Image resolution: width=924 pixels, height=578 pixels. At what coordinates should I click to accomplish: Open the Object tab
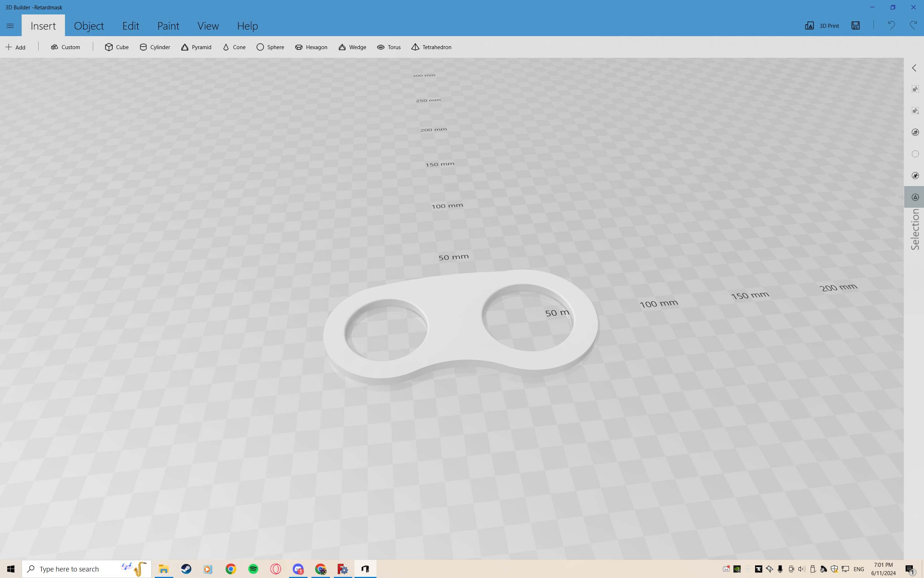88,26
